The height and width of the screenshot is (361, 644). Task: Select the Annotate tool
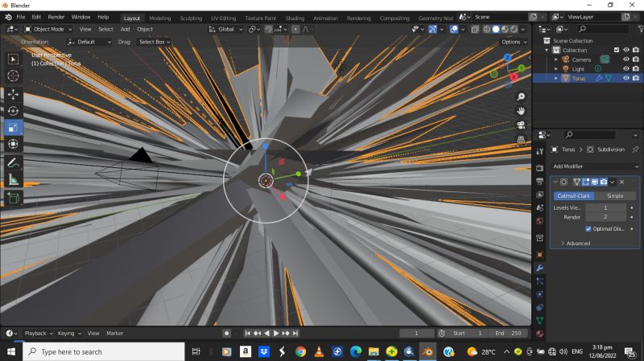[x=13, y=163]
